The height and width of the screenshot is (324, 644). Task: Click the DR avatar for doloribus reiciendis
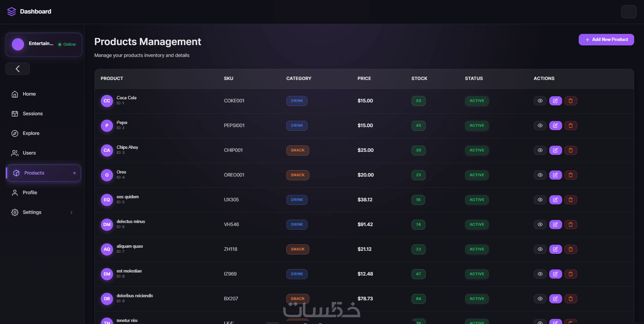[x=107, y=299]
